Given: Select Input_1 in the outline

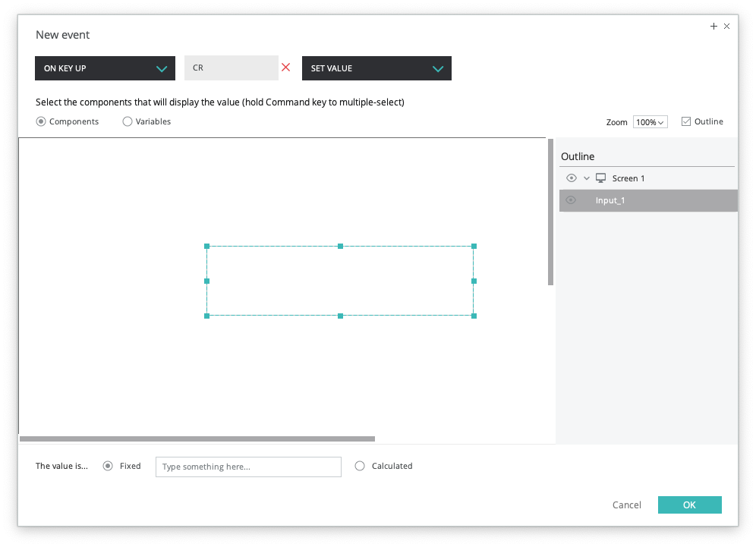Looking at the screenshot, I should pos(648,200).
